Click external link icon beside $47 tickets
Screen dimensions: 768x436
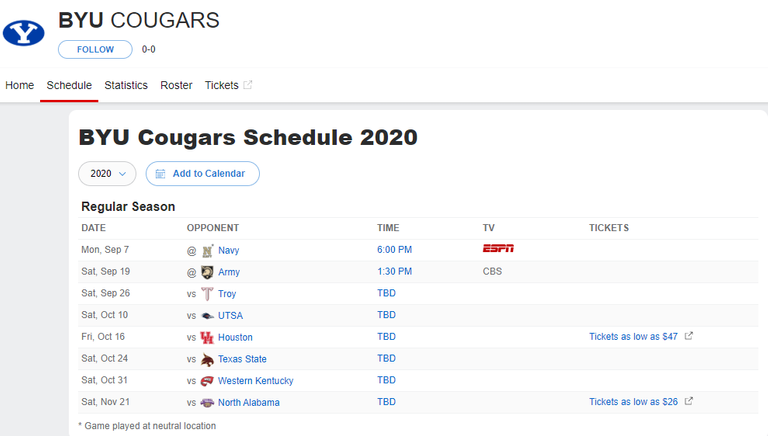click(689, 336)
